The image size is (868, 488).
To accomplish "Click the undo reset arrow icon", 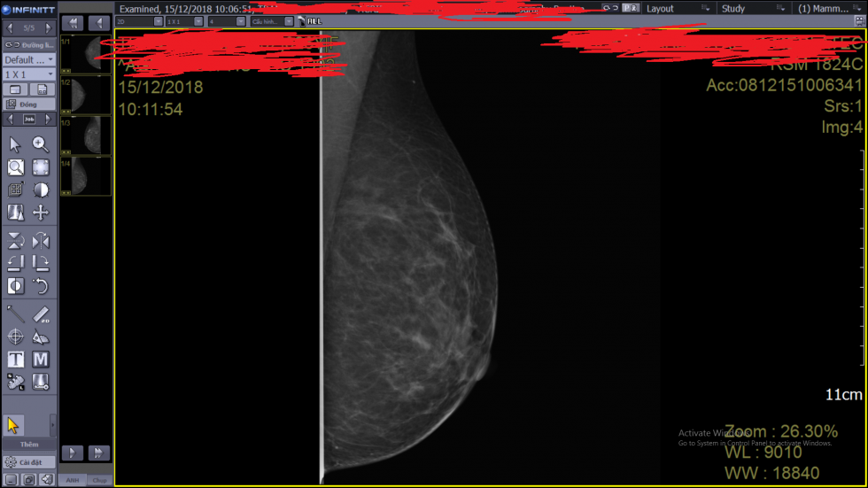I will [41, 285].
